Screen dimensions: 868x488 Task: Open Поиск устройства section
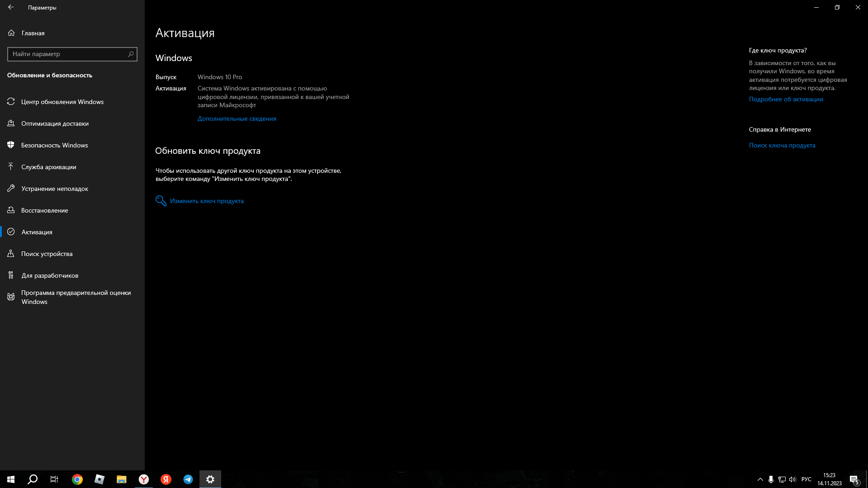pos(72,254)
